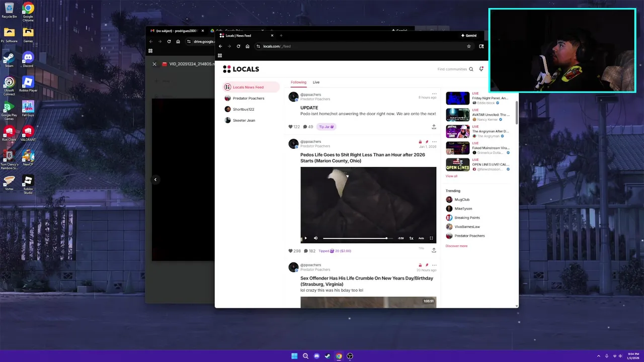The width and height of the screenshot is (644, 362).
Task: Click the previous-file arrow in the Drive preview
Action: point(155,179)
